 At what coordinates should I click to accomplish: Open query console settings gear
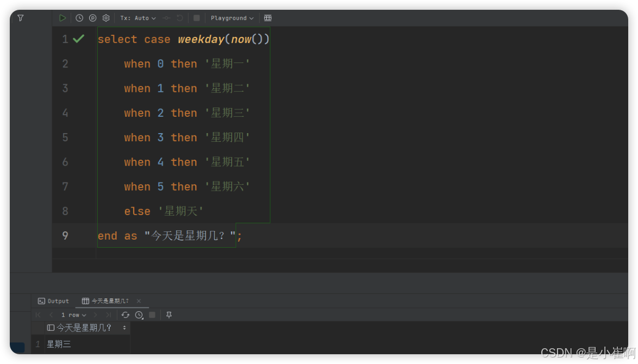(x=106, y=18)
